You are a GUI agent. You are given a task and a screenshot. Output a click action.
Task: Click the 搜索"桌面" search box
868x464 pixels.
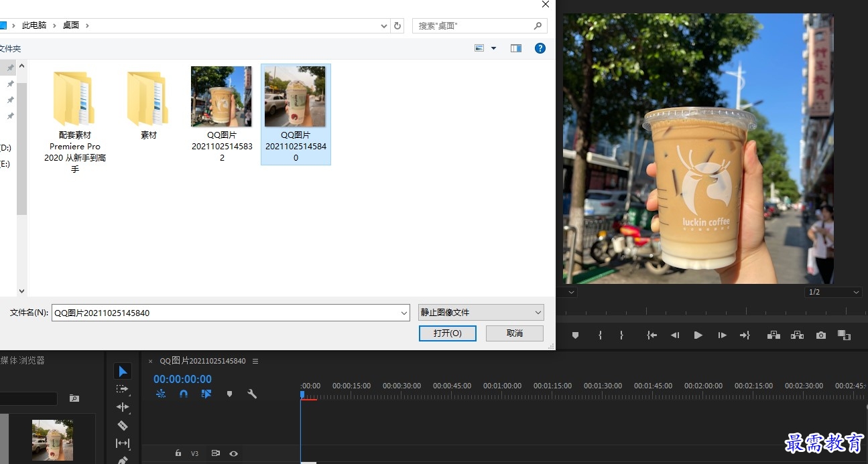click(479, 25)
